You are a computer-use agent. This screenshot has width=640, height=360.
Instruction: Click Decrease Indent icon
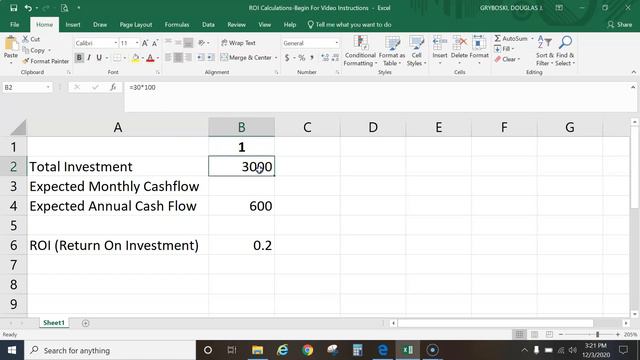200,58
